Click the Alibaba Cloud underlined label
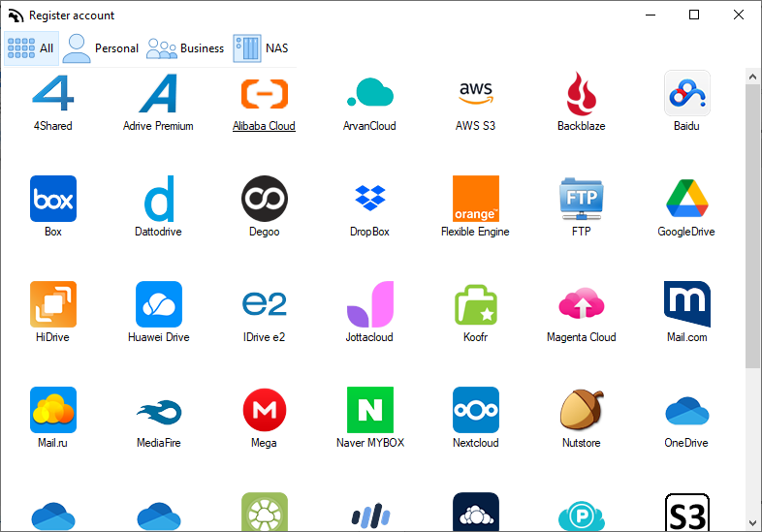Viewport: 762px width, 532px height. [264, 126]
